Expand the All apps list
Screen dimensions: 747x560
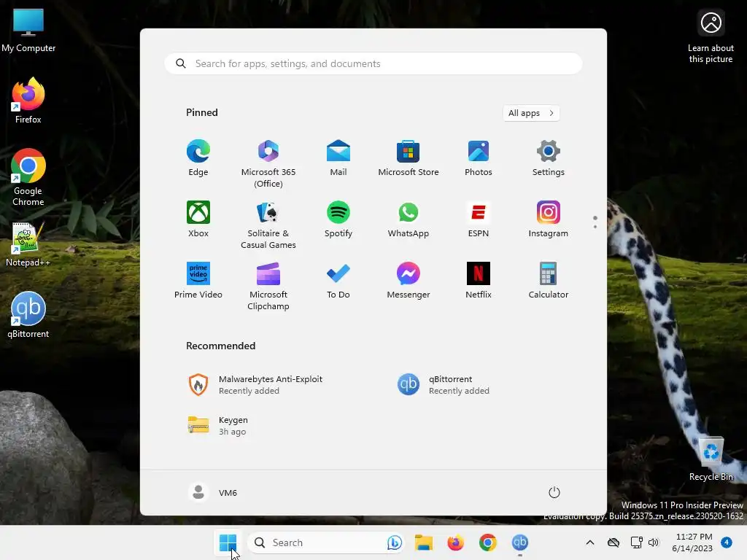531,113
